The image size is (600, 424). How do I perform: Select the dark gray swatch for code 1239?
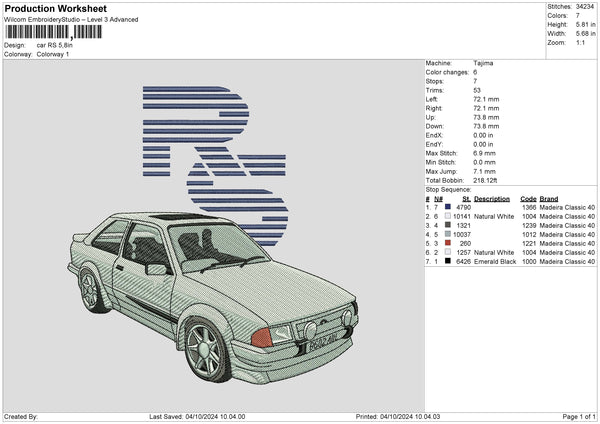[448, 225]
